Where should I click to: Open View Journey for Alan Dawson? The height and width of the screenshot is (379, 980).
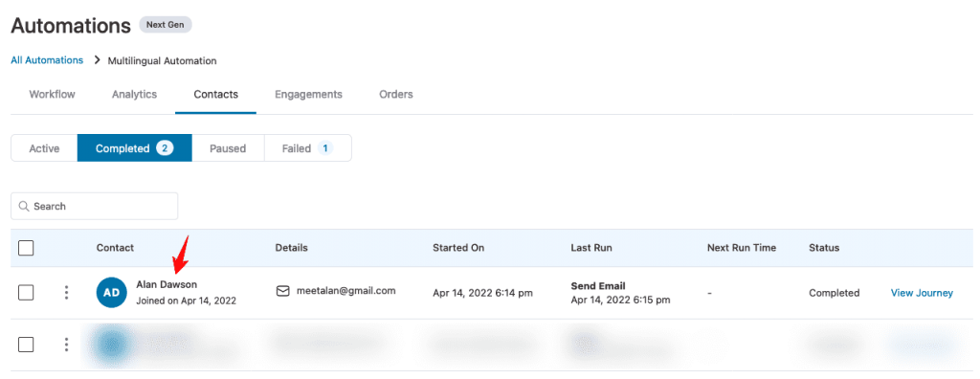922,293
